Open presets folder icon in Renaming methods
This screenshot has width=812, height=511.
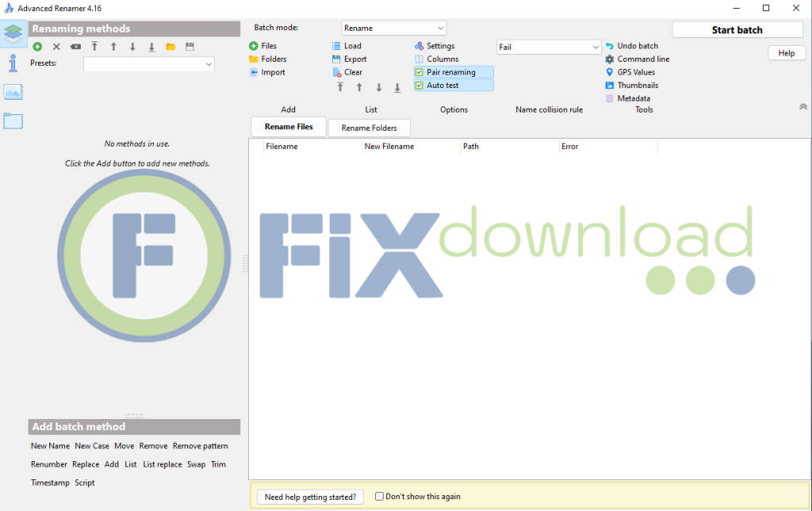pyautogui.click(x=170, y=47)
